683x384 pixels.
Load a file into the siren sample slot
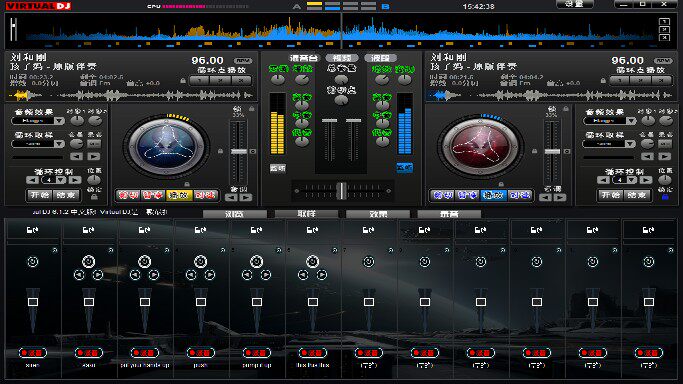(33, 230)
